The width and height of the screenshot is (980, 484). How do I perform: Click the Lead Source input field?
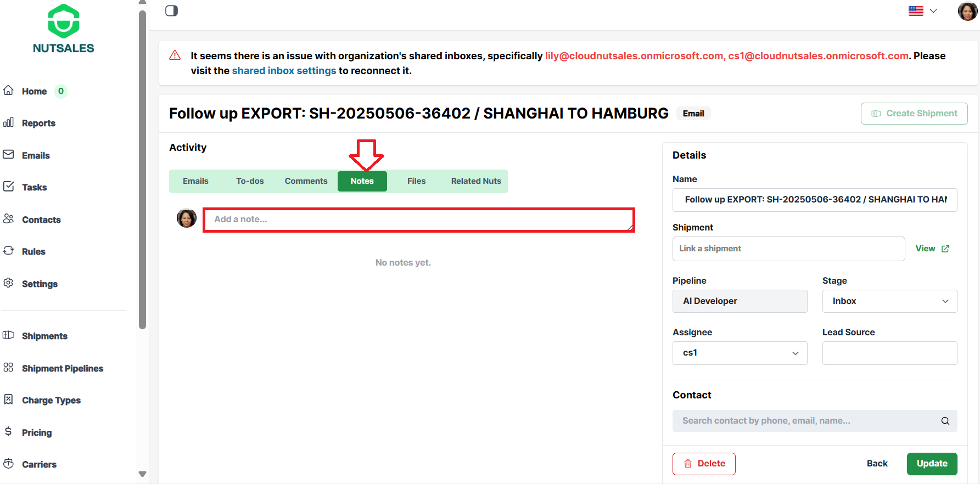pyautogui.click(x=889, y=353)
